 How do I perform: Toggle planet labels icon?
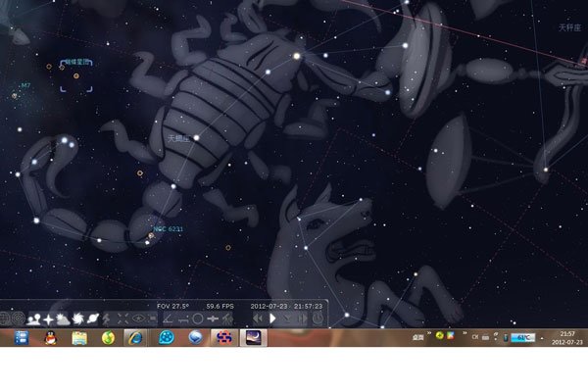(91, 318)
